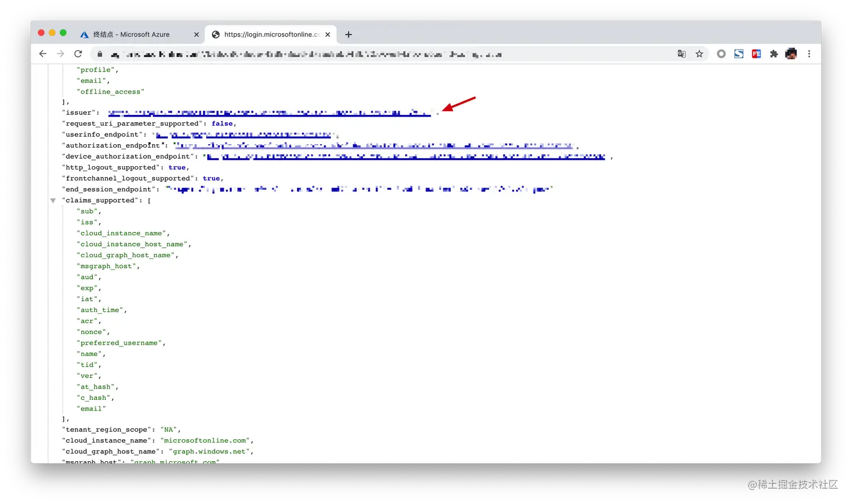The height and width of the screenshot is (504, 852).
Task: Click the "exp" claim
Action: click(x=87, y=288)
